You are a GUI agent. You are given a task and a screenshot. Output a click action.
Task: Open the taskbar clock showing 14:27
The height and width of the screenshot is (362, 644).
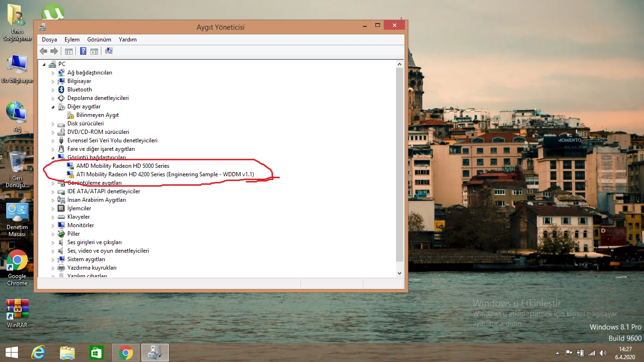click(x=625, y=353)
